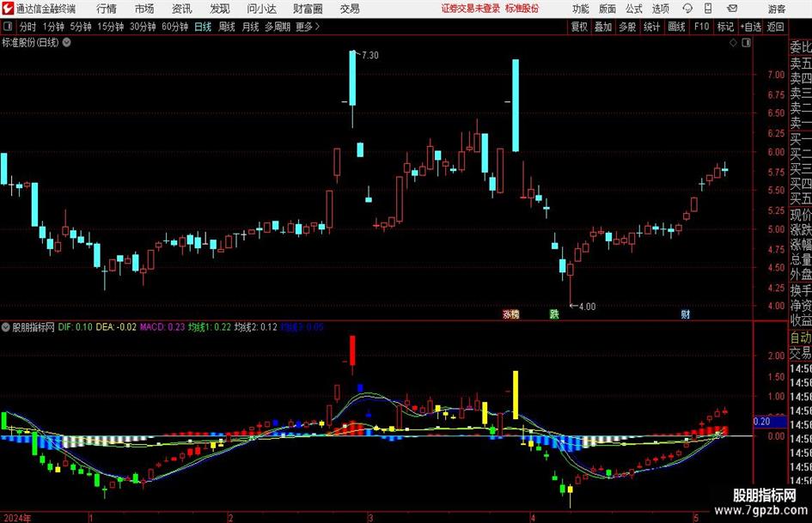Viewport: 812px width, 523px height.
Task: Switch to 30分钟 period
Action: click(143, 27)
